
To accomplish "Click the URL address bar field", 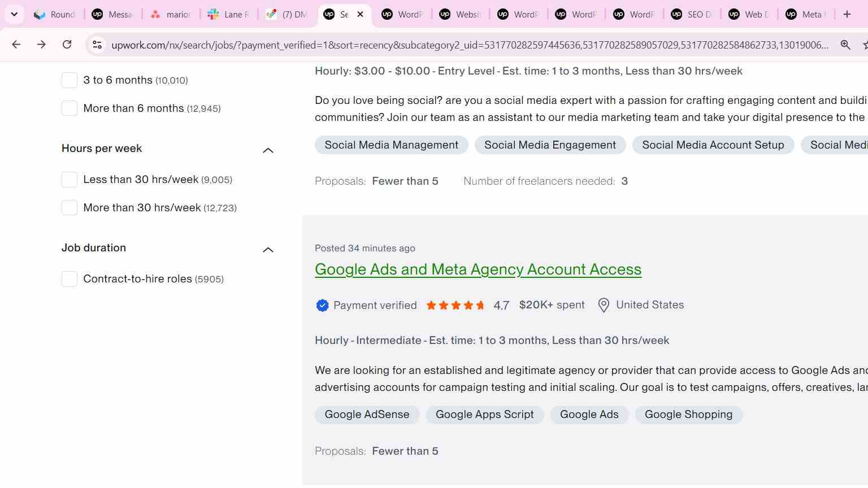I will coord(470,45).
